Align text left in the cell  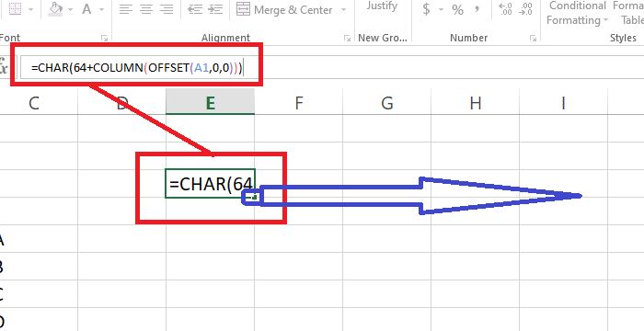[126, 9]
